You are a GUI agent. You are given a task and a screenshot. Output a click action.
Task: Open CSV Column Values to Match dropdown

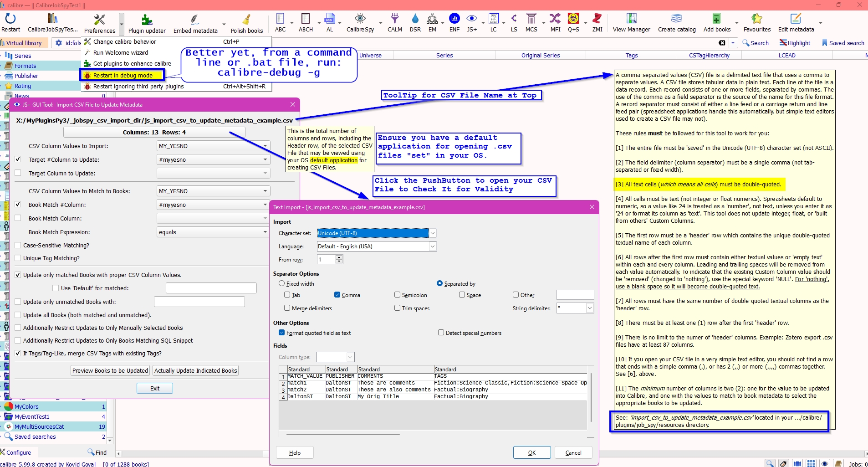tap(213, 191)
